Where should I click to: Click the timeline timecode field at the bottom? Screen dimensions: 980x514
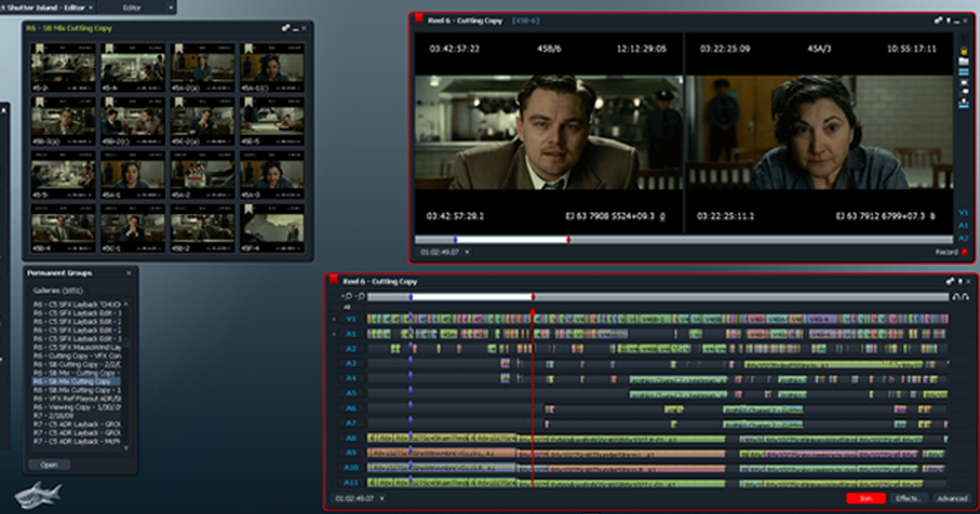point(355,499)
